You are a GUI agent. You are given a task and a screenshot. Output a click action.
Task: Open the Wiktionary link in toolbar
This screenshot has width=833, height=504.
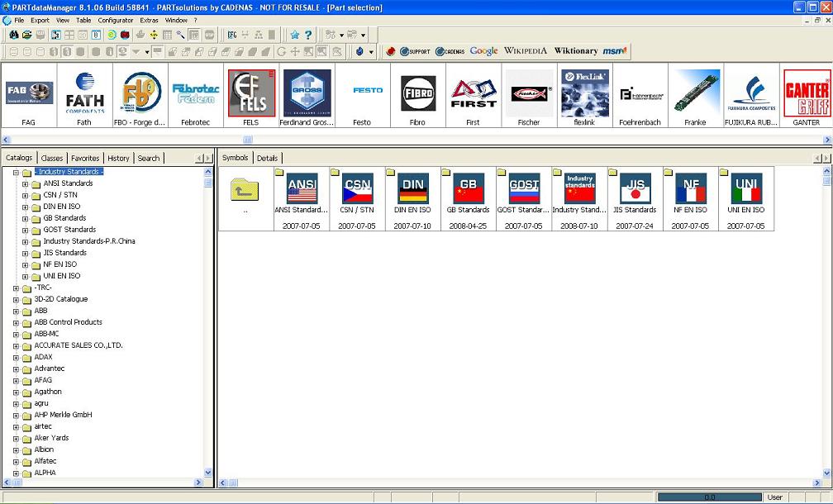pyautogui.click(x=576, y=51)
